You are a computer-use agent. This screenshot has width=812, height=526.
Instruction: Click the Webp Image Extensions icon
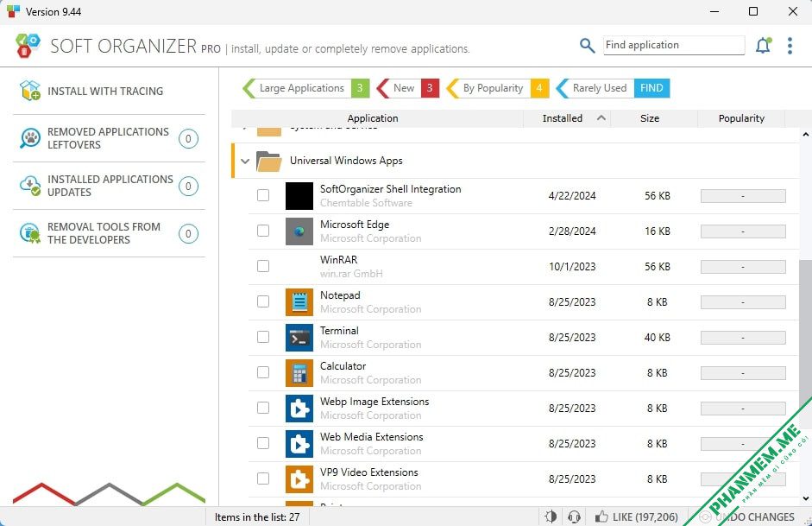[x=299, y=409]
